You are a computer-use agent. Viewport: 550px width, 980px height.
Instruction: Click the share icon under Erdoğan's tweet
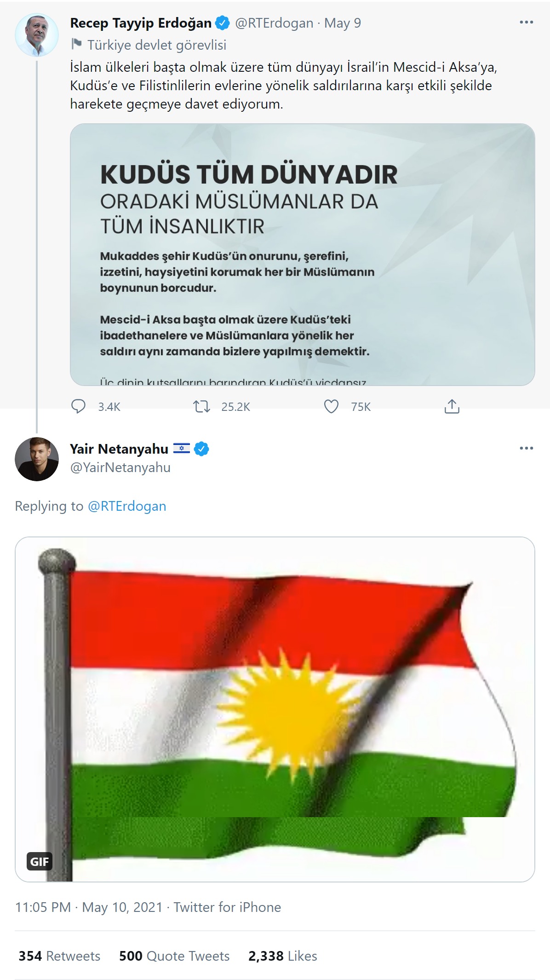tap(452, 406)
